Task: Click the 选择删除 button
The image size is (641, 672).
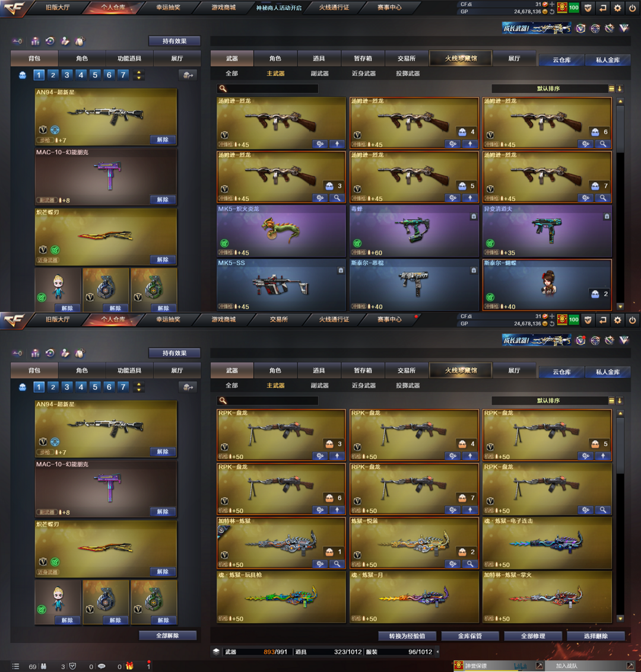Action: point(595,636)
